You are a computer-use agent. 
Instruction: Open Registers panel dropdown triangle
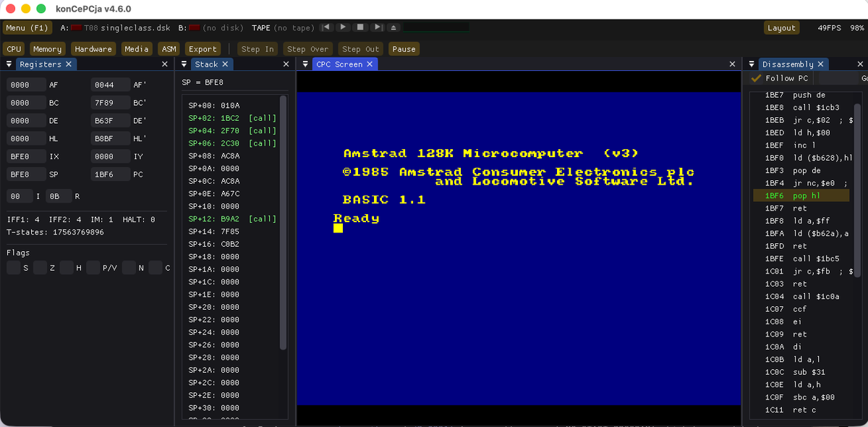9,64
